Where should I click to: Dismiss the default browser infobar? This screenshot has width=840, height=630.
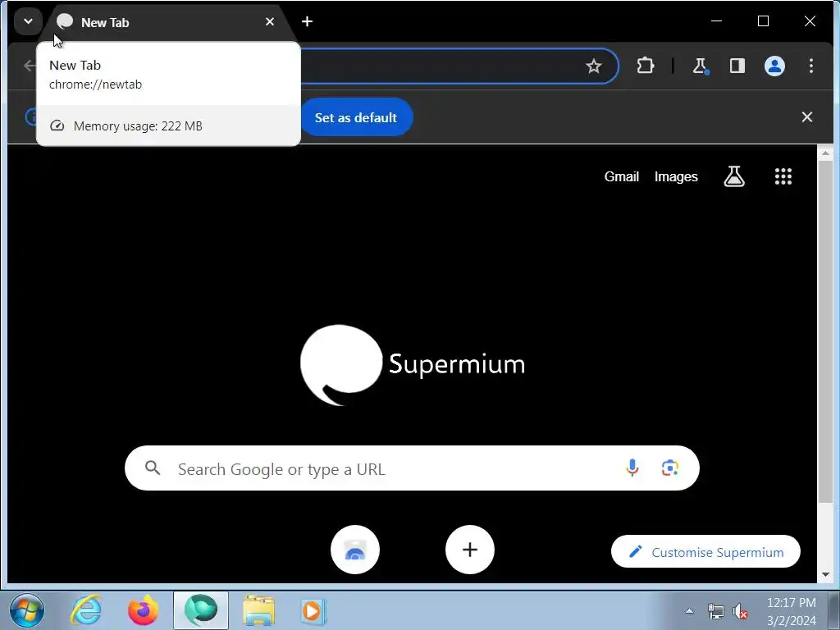(807, 116)
